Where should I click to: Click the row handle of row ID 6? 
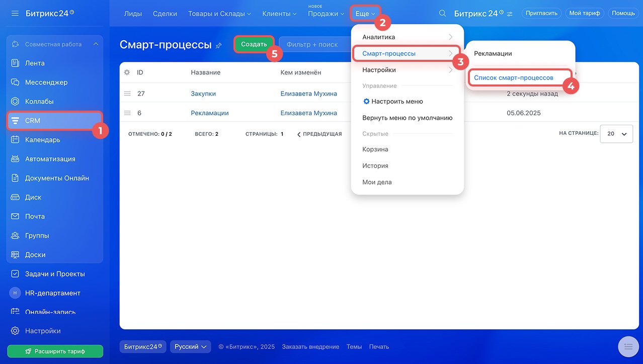[x=127, y=113]
